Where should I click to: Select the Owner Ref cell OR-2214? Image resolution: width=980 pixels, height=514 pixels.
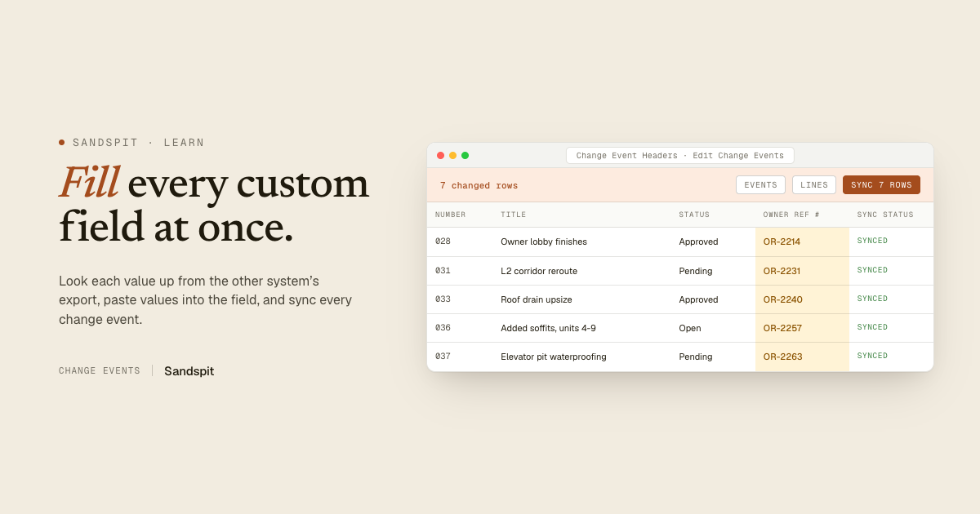click(802, 241)
